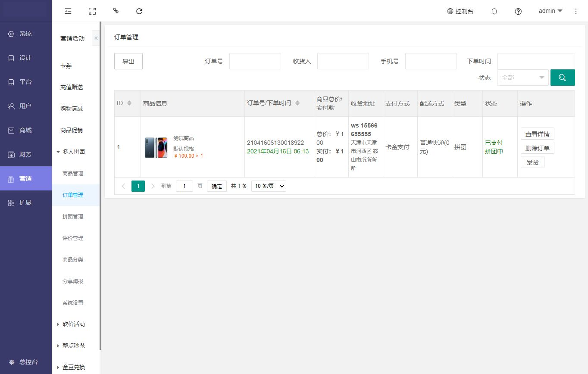Sort table by ID column arrows
Viewport: 588px width, 374px height.
point(129,103)
